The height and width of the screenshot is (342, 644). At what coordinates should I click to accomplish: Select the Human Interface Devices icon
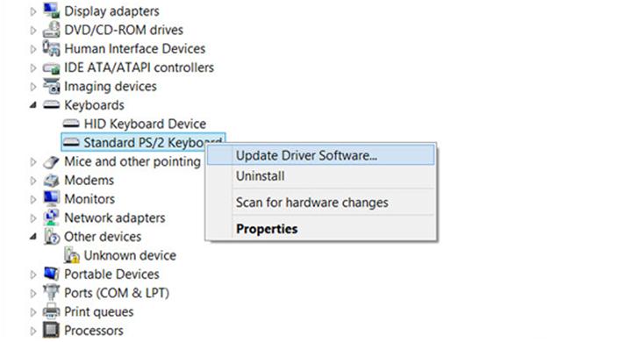coord(52,48)
